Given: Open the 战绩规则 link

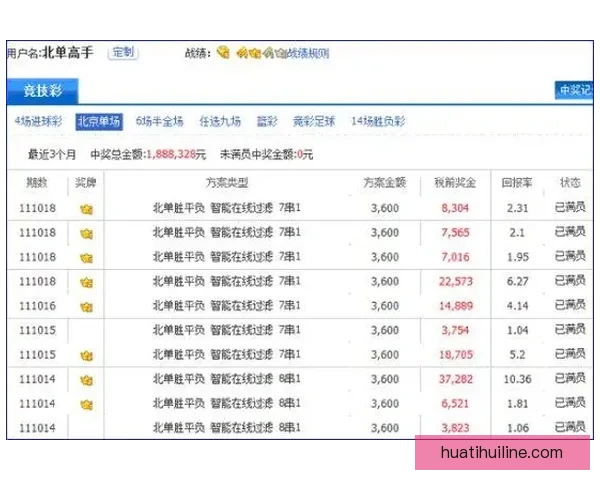Looking at the screenshot, I should click(308, 53).
